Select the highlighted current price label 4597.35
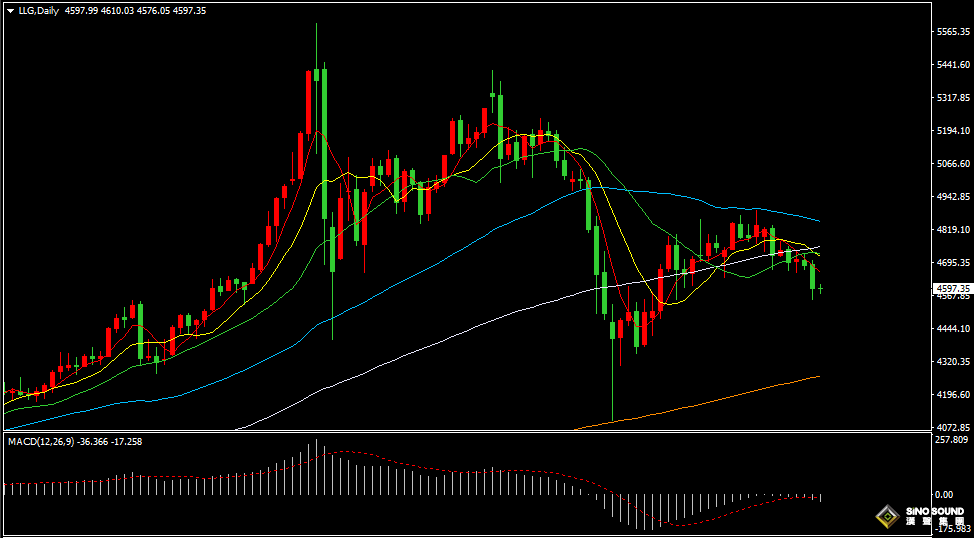Image resolution: width=974 pixels, height=538 pixels. 952,288
